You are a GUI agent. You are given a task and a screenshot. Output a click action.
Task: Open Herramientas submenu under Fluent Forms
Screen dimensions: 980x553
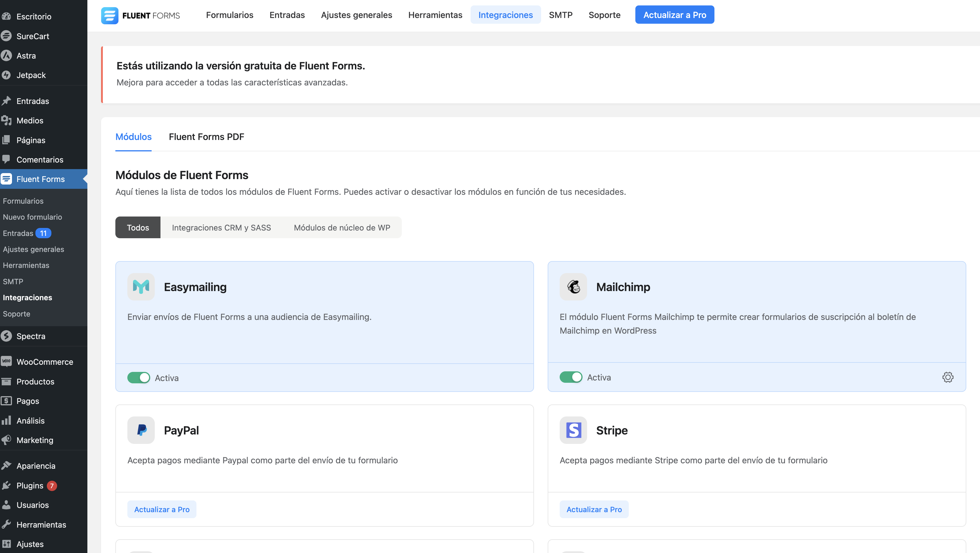[26, 265]
